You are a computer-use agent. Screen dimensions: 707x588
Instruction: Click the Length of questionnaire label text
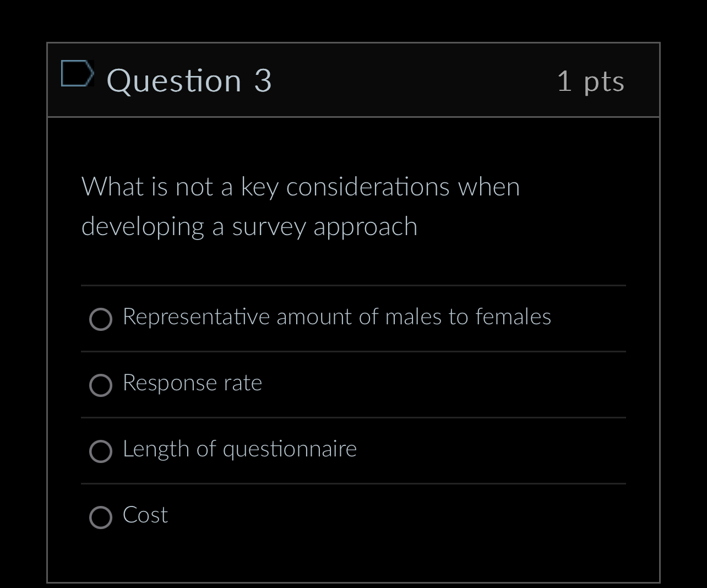tap(240, 449)
